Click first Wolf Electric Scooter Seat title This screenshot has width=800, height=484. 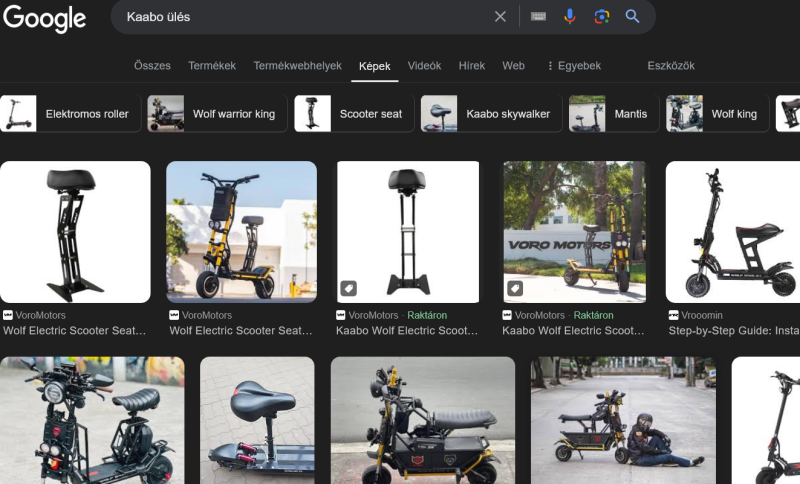pos(74,330)
